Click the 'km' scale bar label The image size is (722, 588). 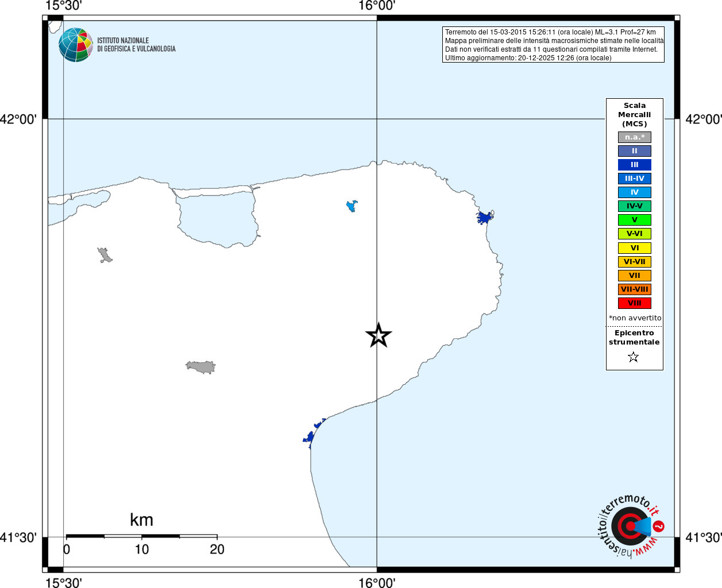[141, 520]
